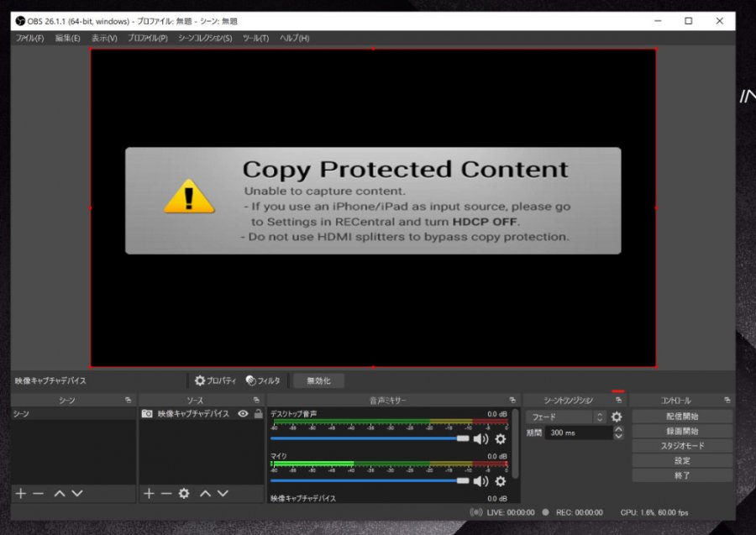
Task: Click the 期間 300 ms duration field
Action: point(579,433)
